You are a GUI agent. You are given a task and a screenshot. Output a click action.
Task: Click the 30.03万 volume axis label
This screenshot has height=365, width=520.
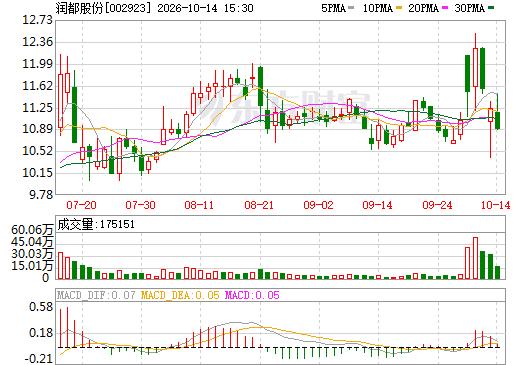[x=32, y=254]
